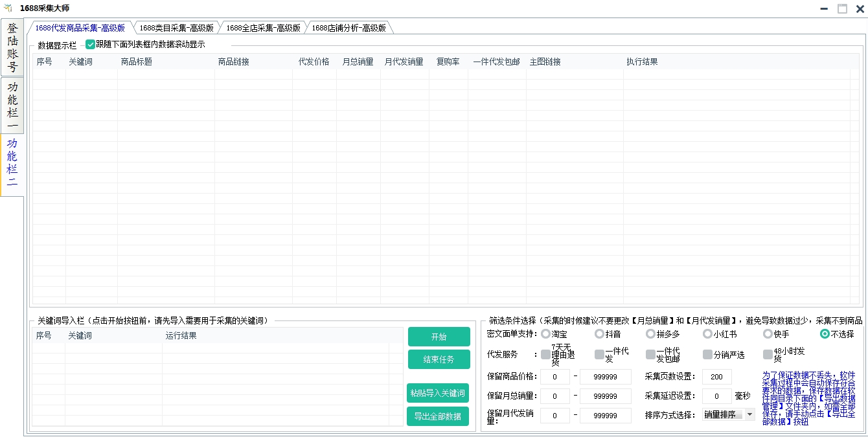Click the 执行结果 column header
The width and height of the screenshot is (868, 437).
[737, 62]
